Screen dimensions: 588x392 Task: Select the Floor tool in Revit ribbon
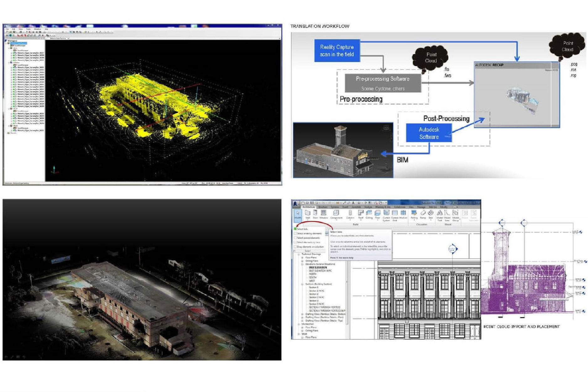pyautogui.click(x=377, y=215)
